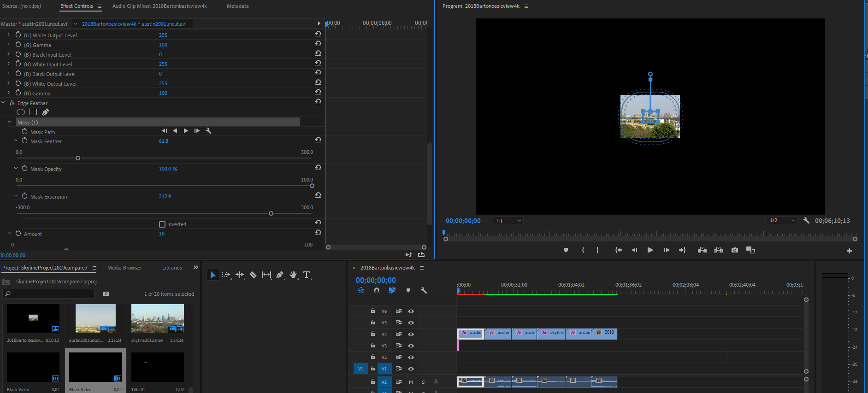Create a 4-point polygon mask
The width and height of the screenshot is (868, 393).
coord(33,112)
